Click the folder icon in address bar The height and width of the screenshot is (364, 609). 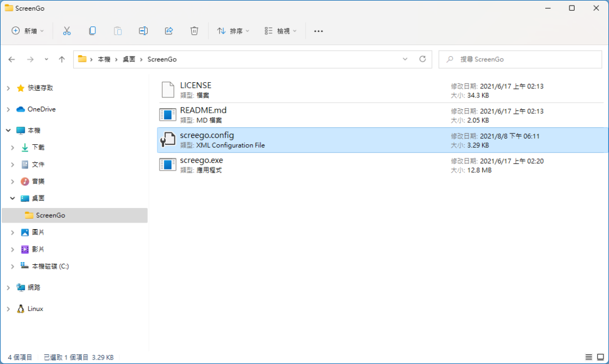82,59
